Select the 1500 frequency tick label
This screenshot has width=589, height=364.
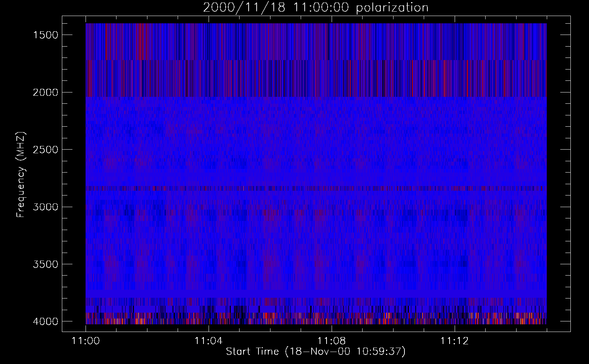(46, 35)
